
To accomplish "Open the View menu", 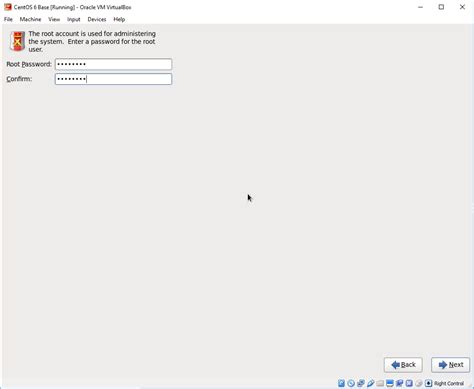I will [54, 19].
